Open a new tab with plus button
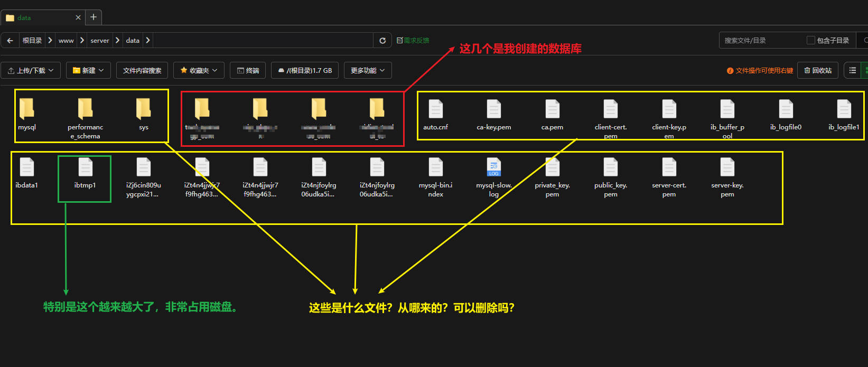The height and width of the screenshot is (367, 868). point(94,17)
